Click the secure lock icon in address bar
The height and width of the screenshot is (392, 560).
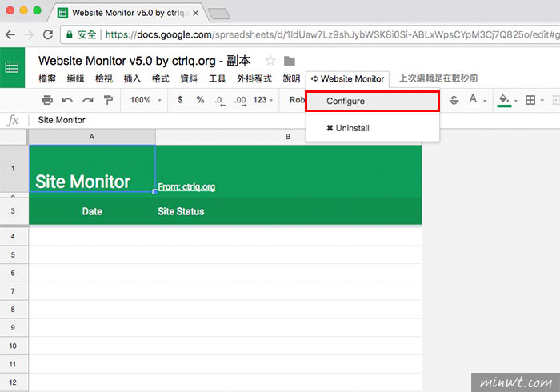70,34
